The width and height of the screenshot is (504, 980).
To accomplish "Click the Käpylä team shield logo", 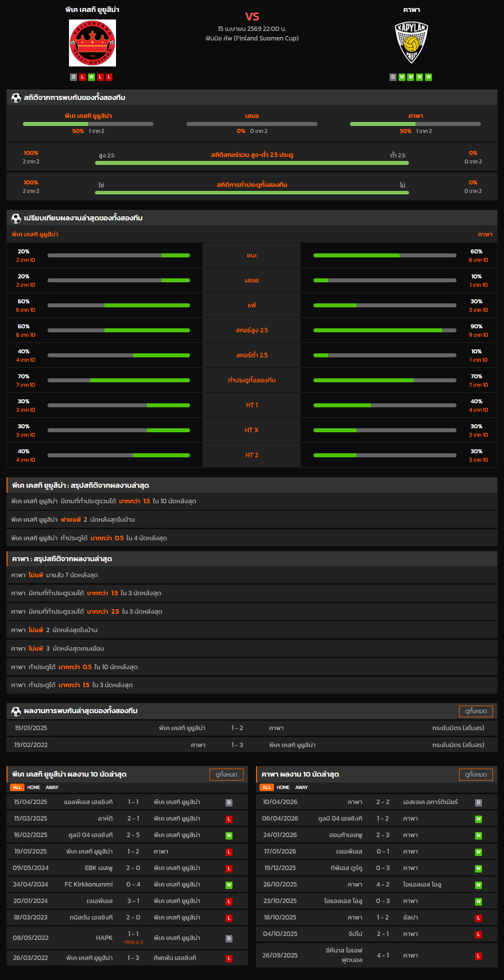I will [x=411, y=43].
